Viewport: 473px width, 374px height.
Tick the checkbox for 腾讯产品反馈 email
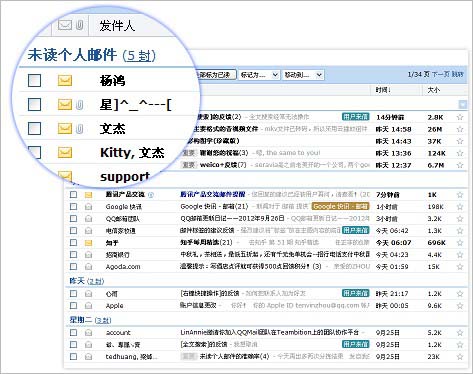73,195
